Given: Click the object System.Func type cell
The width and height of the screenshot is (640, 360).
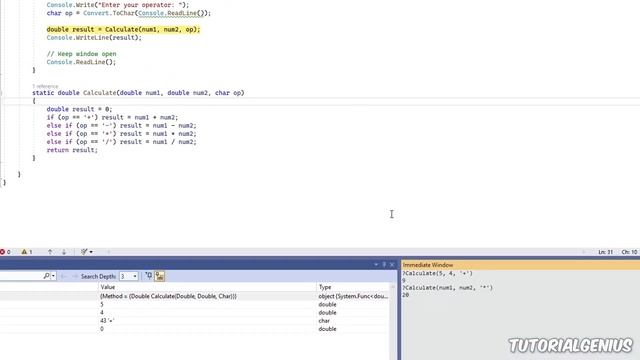Looking at the screenshot, I should click(x=353, y=296).
